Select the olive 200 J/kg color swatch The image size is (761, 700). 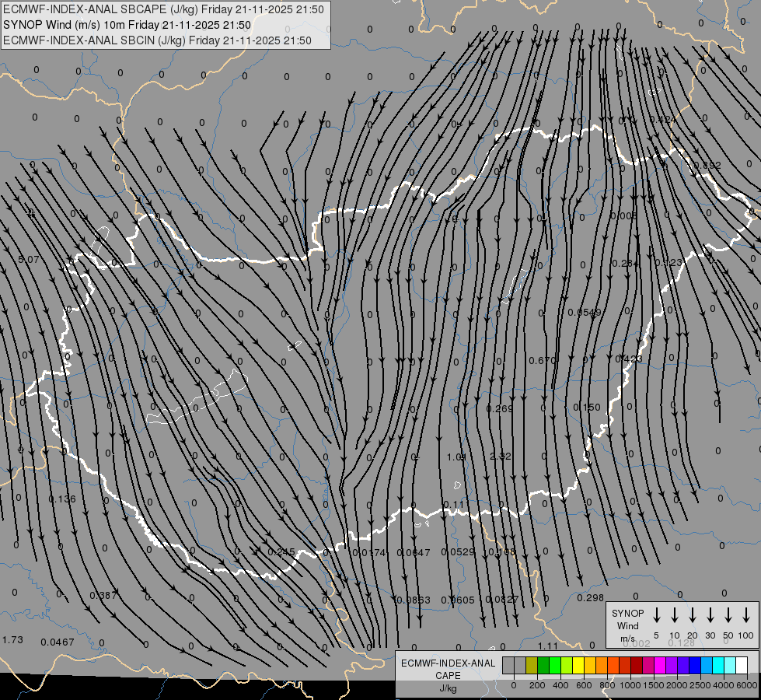(532, 665)
